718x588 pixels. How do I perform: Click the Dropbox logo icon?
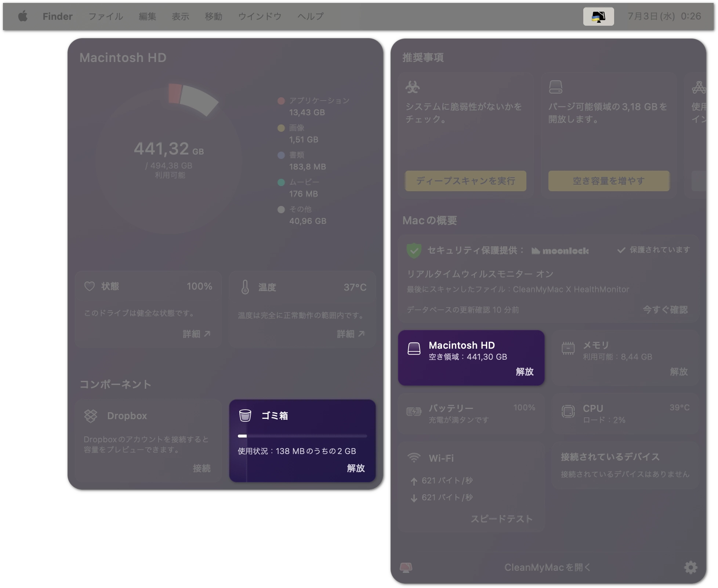pos(91,416)
